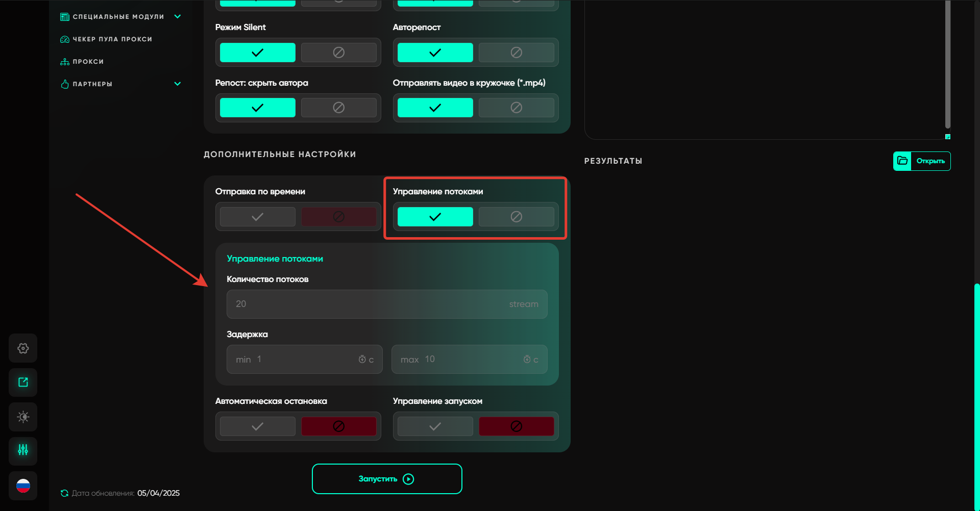
Task: Expand Партнеры menu chevron
Action: click(x=178, y=84)
